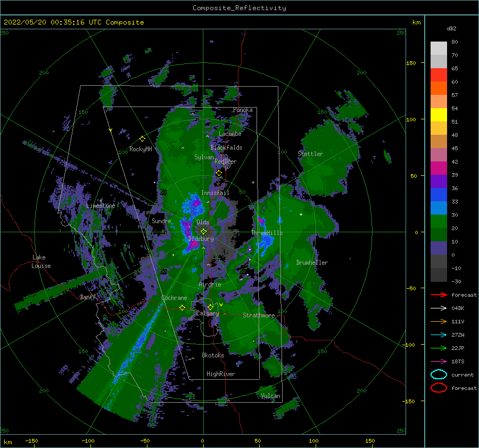Click the Stettler city label
This screenshot has width=479, height=448.
click(310, 154)
